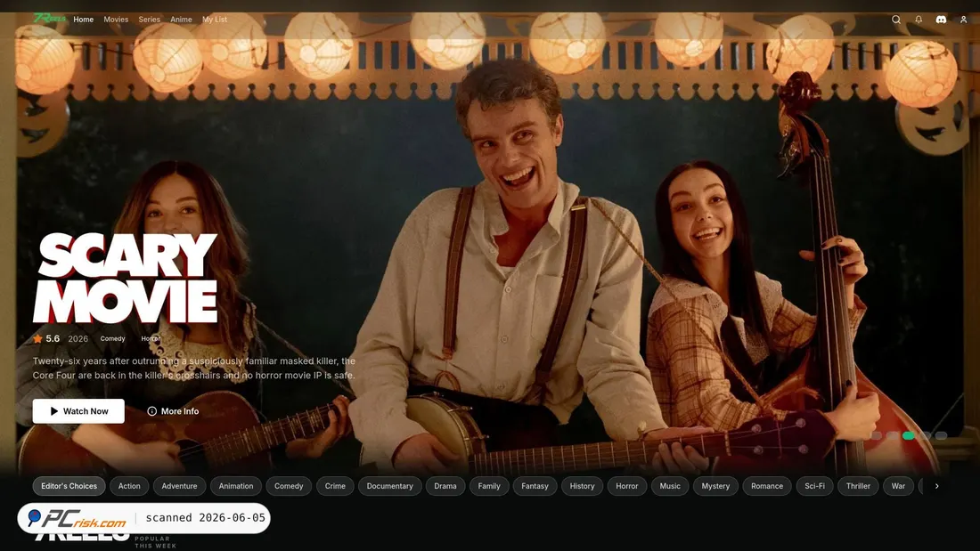The height and width of the screenshot is (551, 980).
Task: Click the 7Reels logo in header
Action: coord(49,18)
